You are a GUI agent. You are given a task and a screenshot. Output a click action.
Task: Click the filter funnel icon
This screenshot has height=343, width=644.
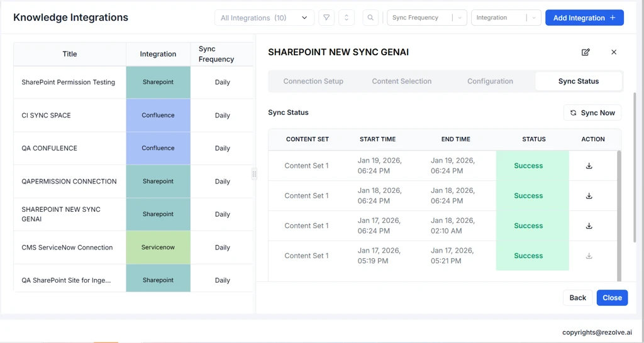point(326,18)
